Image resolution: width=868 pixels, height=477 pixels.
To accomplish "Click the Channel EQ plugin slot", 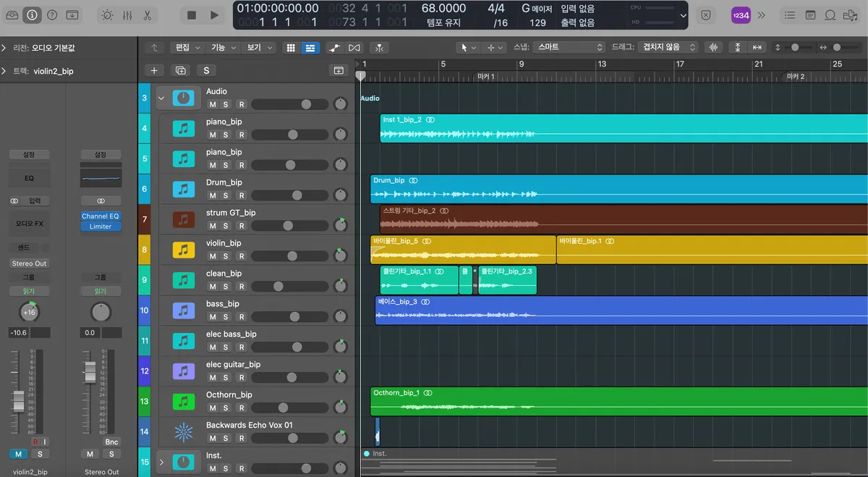I will click(101, 216).
